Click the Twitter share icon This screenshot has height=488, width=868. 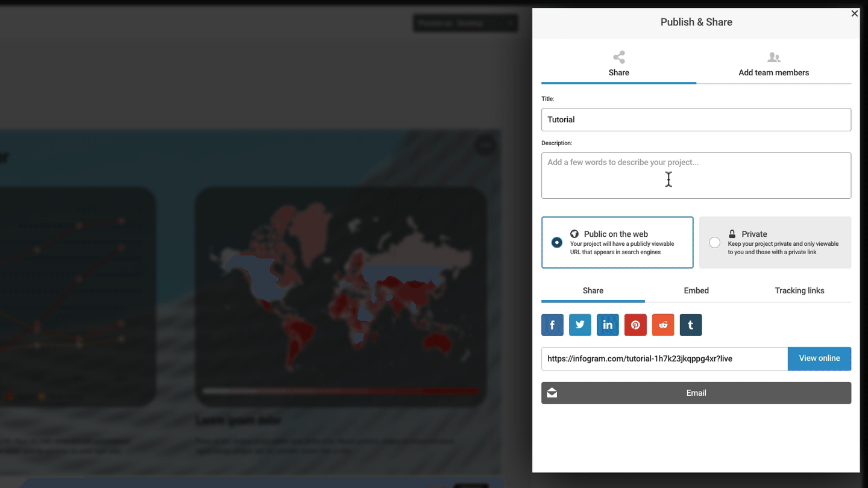tap(580, 325)
